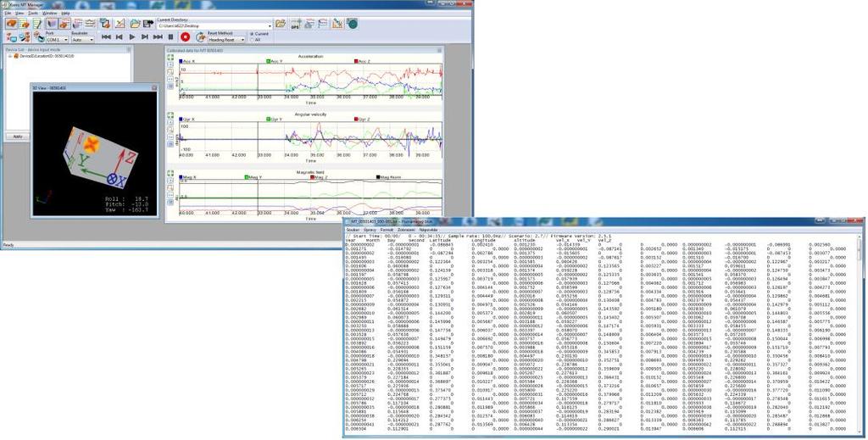The image size is (868, 440).
Task: Toggle Mag Norm legend in Magnetic field graph
Action: (387, 177)
